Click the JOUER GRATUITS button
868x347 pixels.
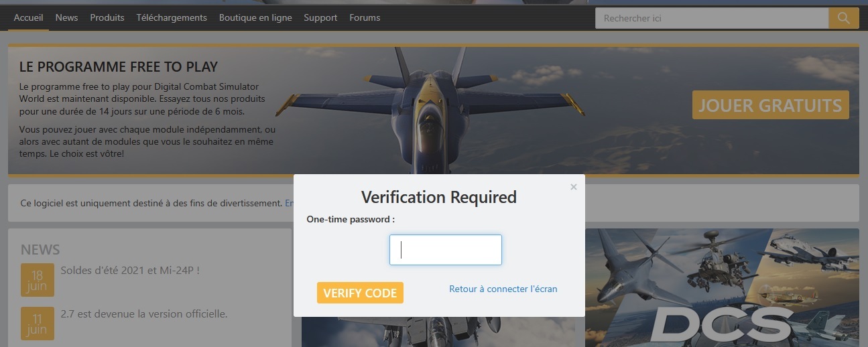coord(771,105)
